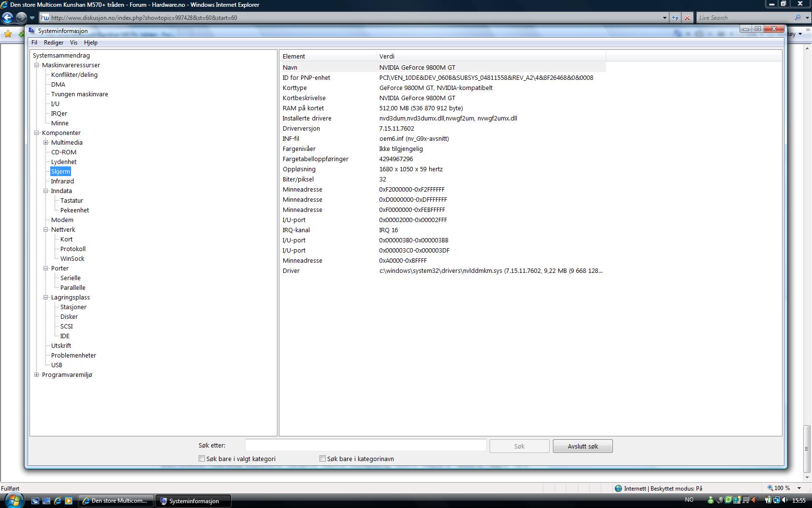Collapse the Inndata tree node

tap(46, 191)
